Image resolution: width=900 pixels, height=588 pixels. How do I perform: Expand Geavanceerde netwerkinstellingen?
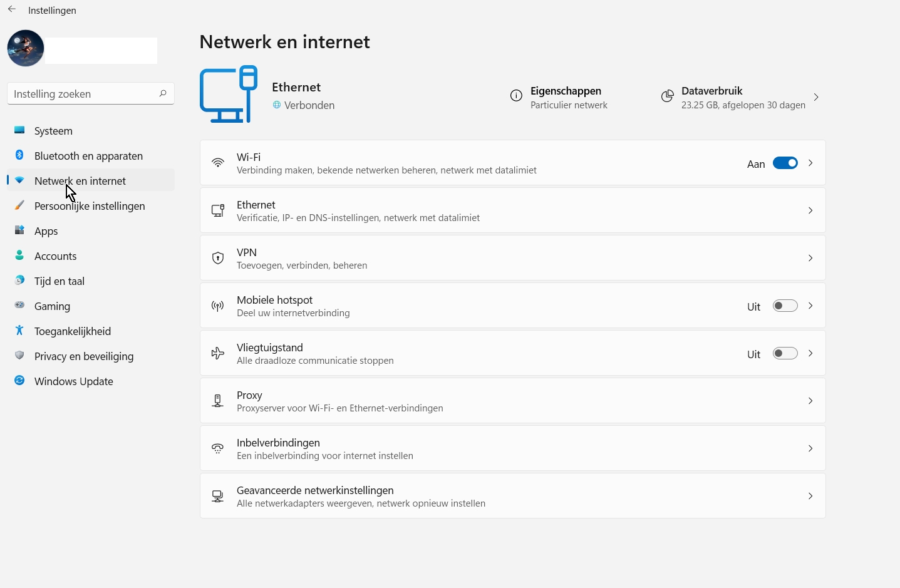pos(810,495)
